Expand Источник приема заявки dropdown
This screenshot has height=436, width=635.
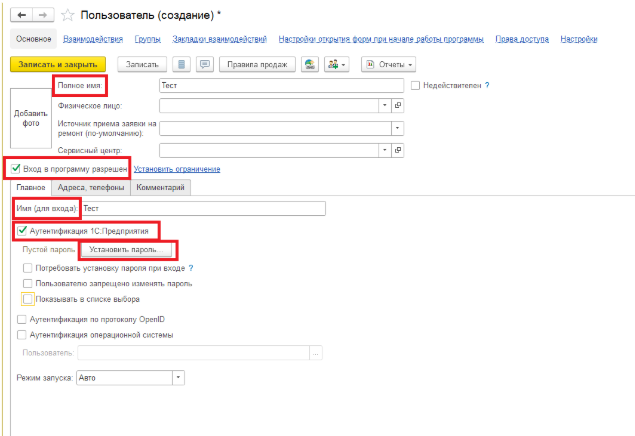(x=397, y=128)
